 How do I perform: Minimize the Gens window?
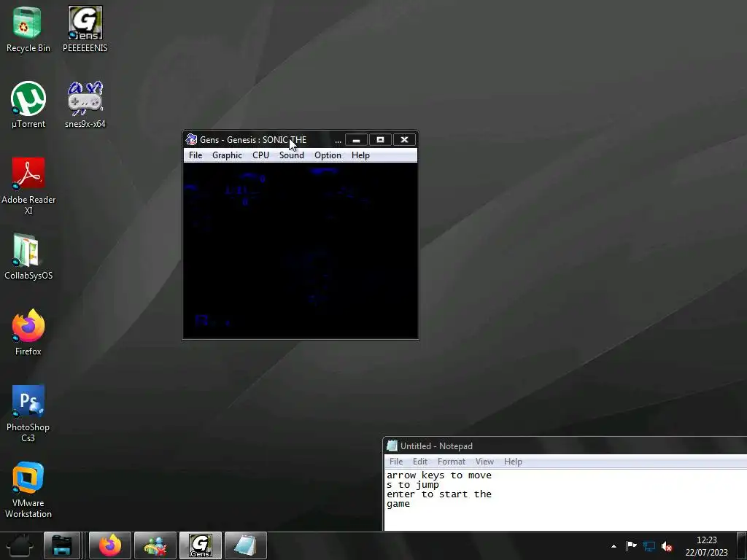[x=356, y=139]
